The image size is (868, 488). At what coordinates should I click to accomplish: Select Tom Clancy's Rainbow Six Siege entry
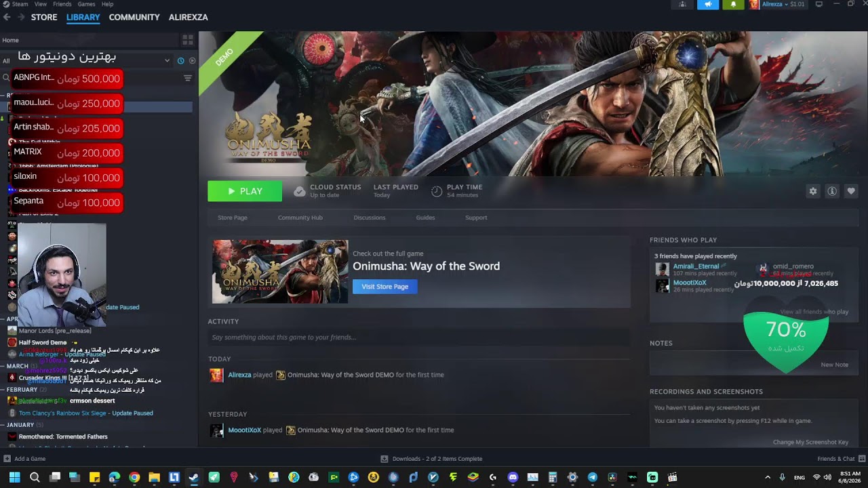86,413
